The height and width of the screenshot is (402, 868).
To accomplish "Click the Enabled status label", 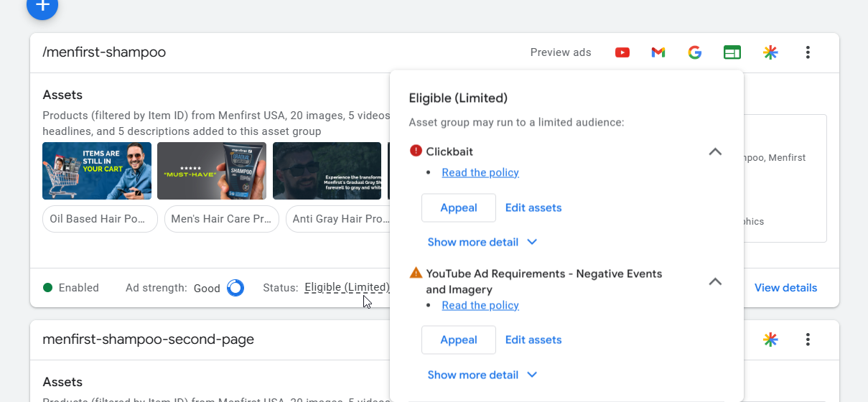I will pyautogui.click(x=79, y=288).
